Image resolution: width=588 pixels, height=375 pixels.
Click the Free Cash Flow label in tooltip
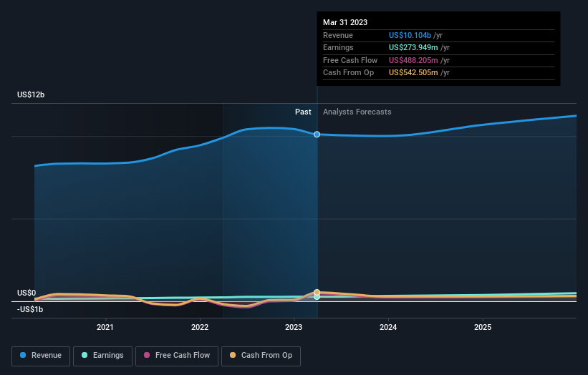coord(350,60)
